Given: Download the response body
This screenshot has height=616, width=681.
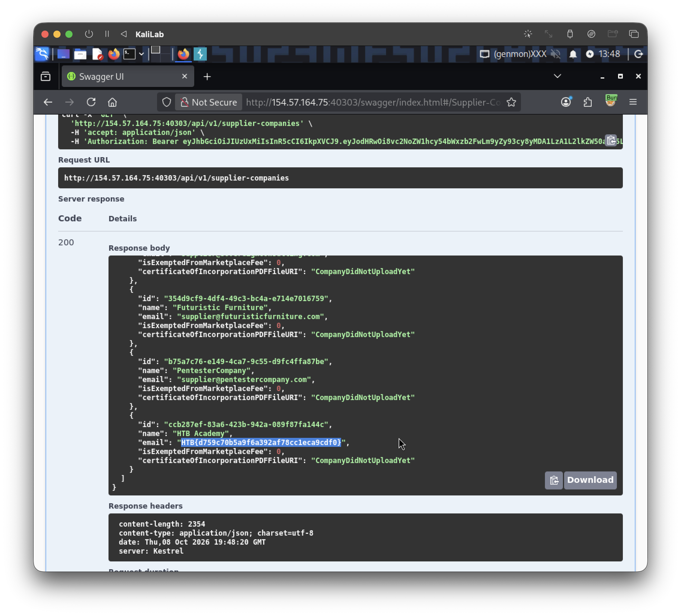Looking at the screenshot, I should (x=590, y=480).
